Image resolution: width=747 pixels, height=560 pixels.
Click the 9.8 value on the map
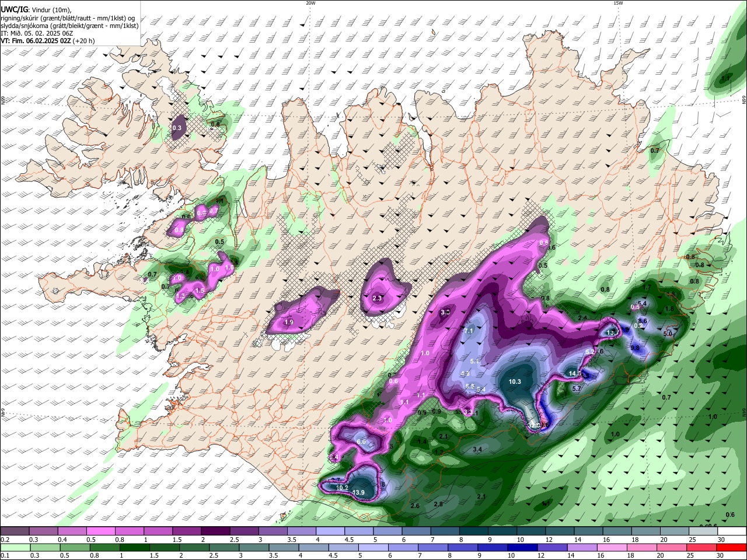pyautogui.click(x=636, y=348)
